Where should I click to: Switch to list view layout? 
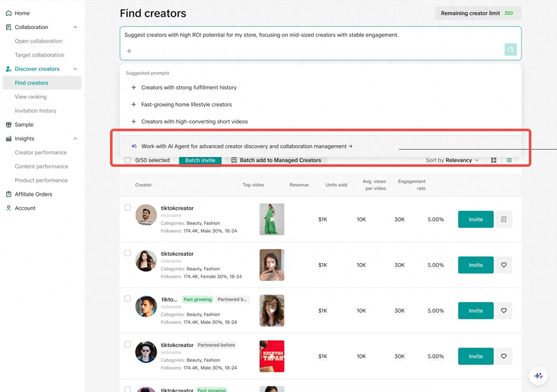[x=509, y=160]
